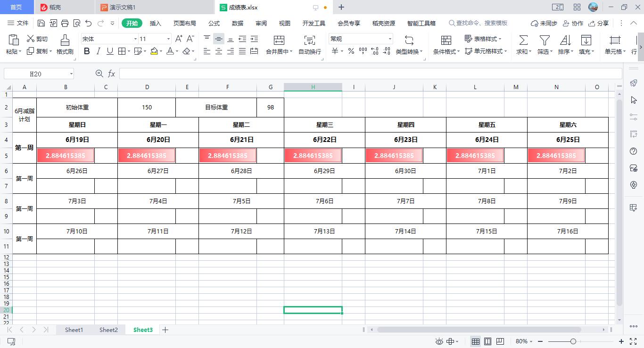Apply the yellow fill color swatch

pos(154,51)
